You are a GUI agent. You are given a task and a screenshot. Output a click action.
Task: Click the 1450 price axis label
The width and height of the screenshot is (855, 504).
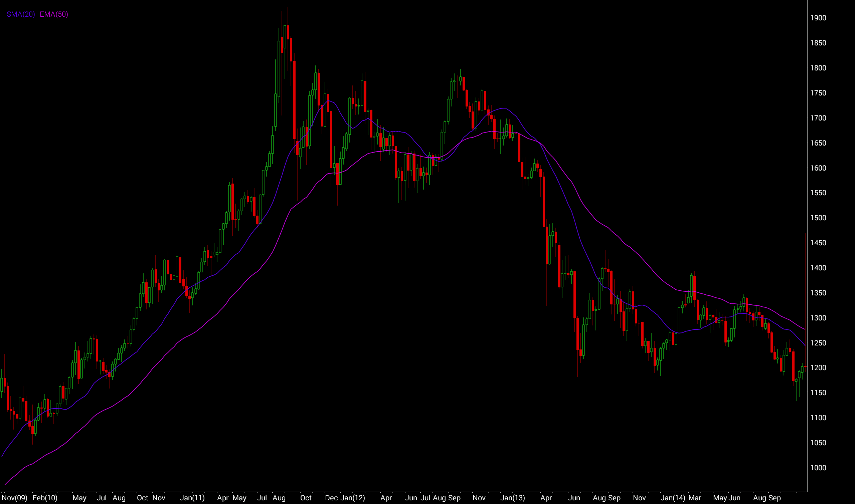pyautogui.click(x=818, y=243)
